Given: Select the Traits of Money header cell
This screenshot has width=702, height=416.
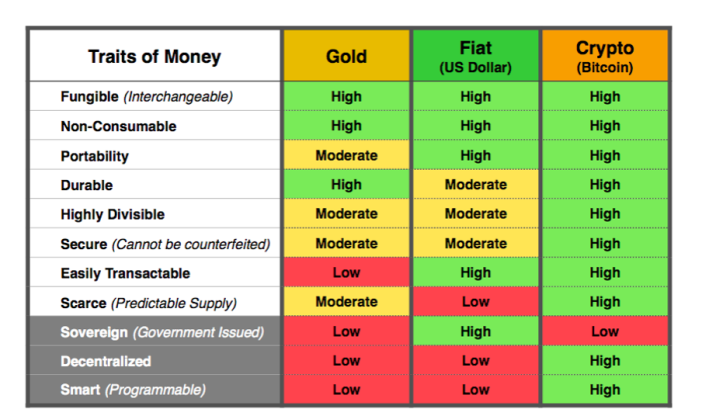Looking at the screenshot, I should pos(155,56).
